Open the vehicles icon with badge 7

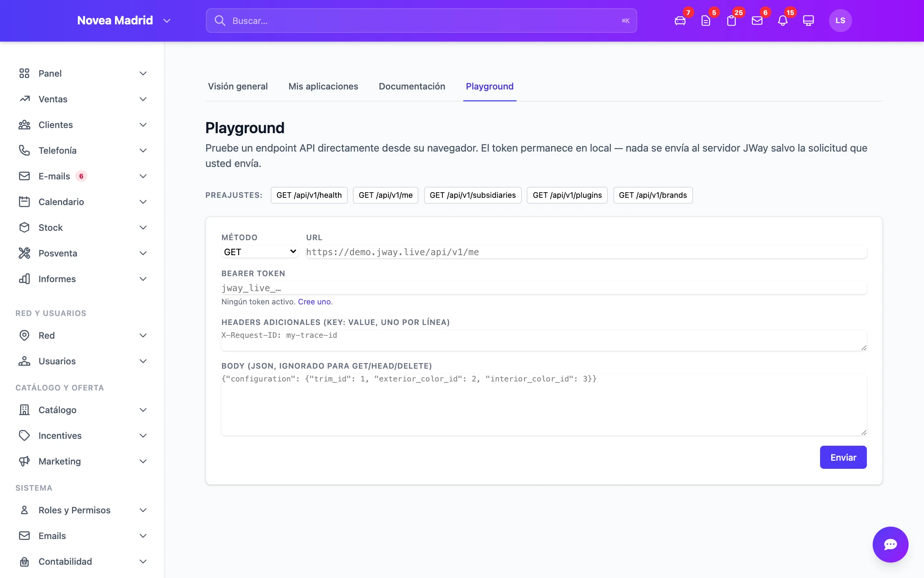click(x=680, y=21)
